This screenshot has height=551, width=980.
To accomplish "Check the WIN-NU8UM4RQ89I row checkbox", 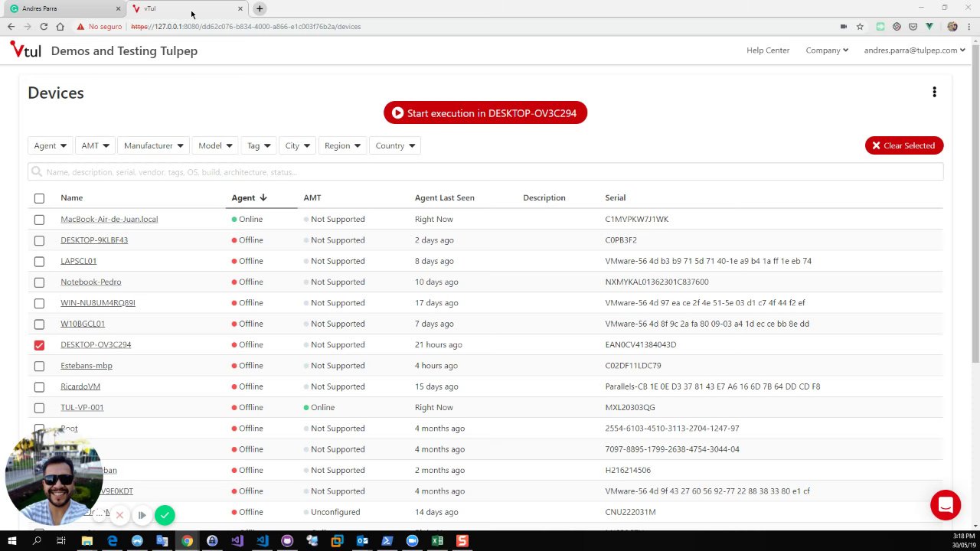I will 39,303.
